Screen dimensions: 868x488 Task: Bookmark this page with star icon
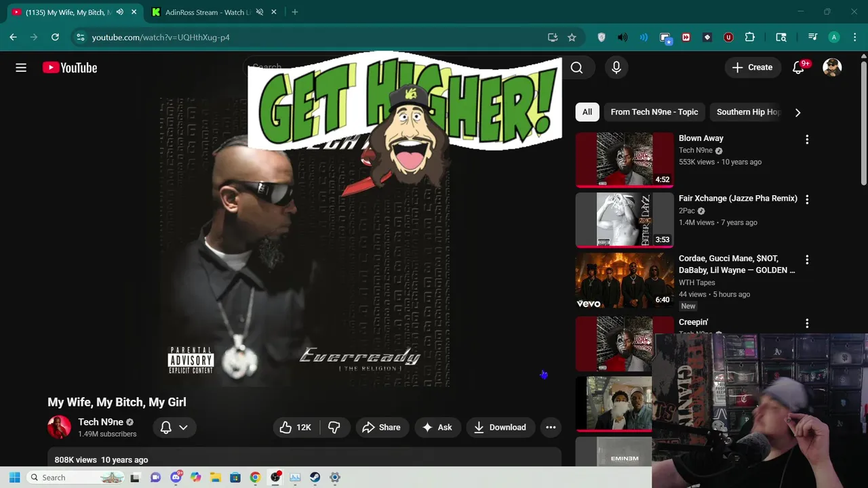[572, 37]
